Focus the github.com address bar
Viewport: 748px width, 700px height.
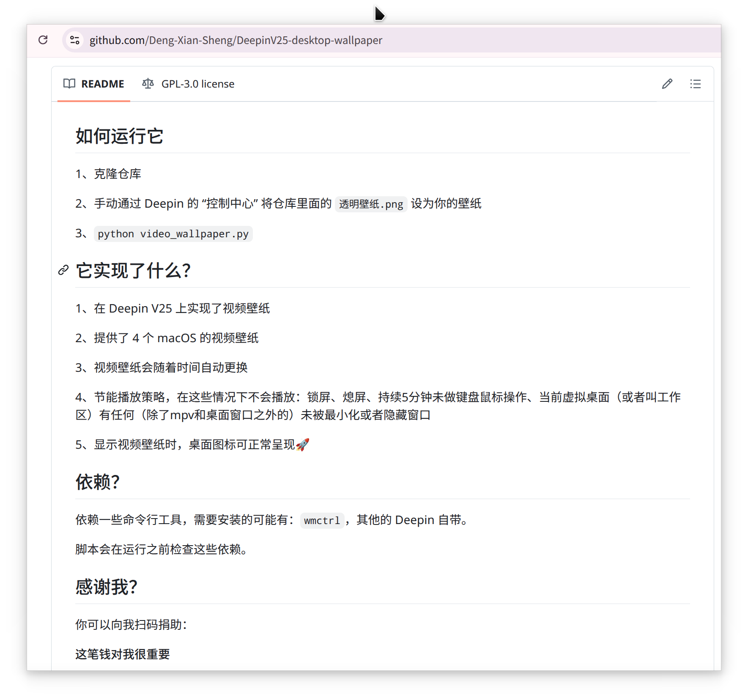point(236,40)
